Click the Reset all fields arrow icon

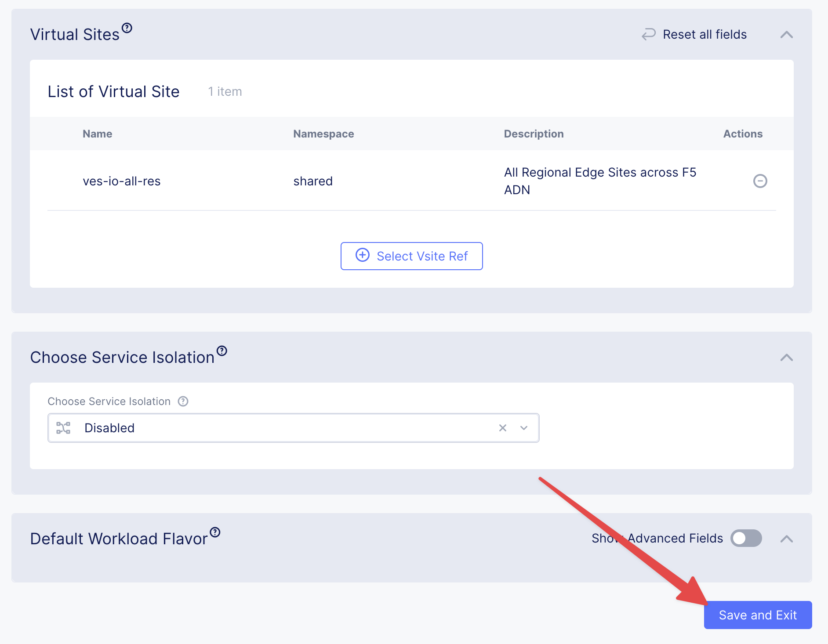(648, 34)
